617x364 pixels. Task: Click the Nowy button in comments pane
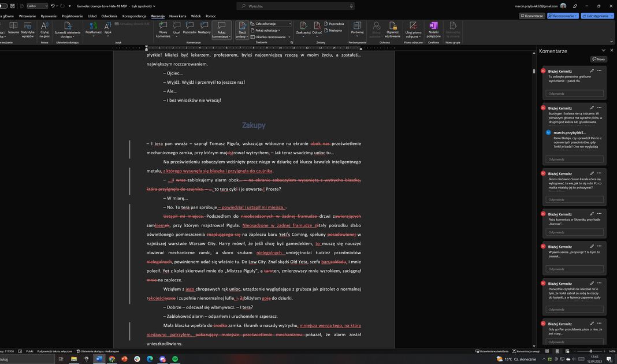tap(599, 59)
